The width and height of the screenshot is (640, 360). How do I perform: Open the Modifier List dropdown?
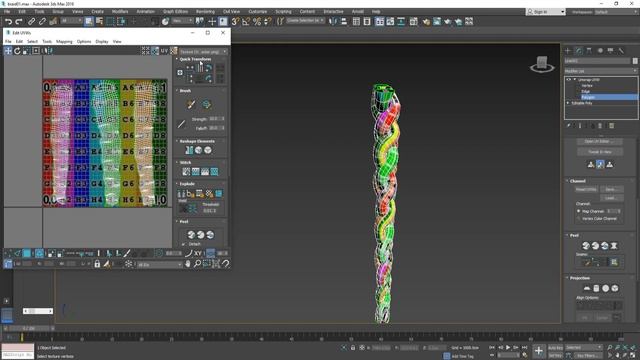point(600,71)
